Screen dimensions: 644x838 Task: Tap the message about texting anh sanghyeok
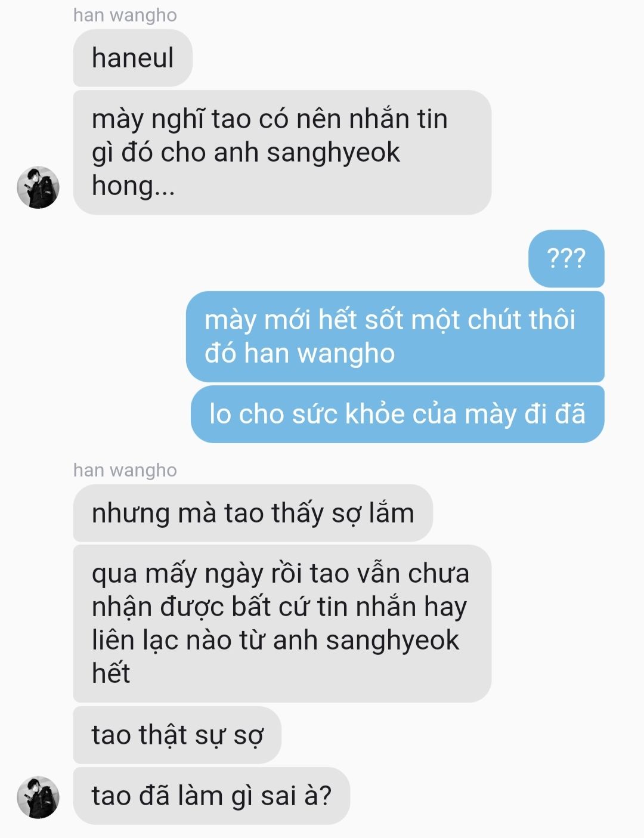[282, 152]
